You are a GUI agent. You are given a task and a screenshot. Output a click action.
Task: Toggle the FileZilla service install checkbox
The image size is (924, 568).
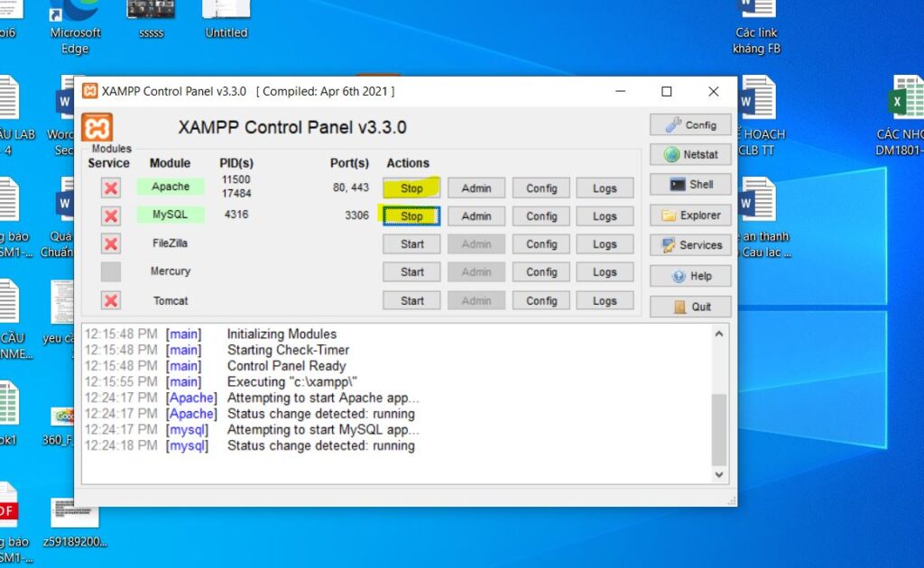pos(111,243)
